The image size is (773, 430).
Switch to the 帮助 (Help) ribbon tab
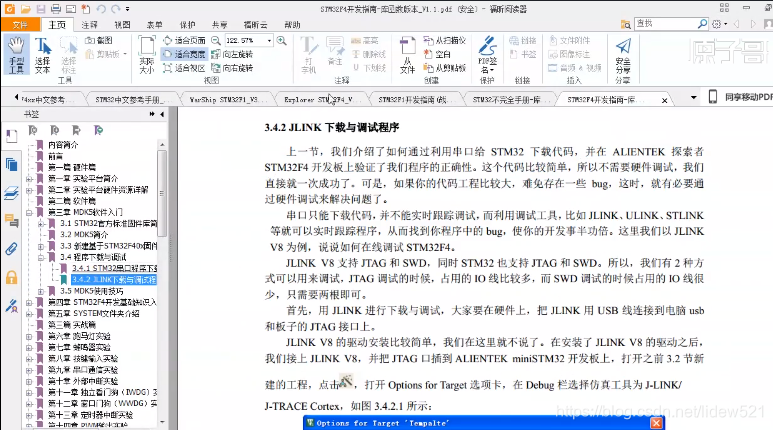pos(292,25)
